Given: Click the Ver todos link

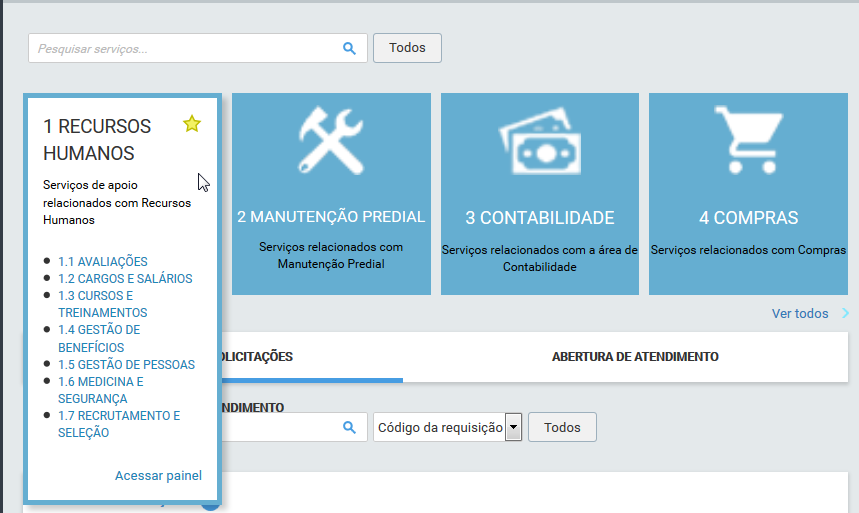Looking at the screenshot, I should pos(799,314).
